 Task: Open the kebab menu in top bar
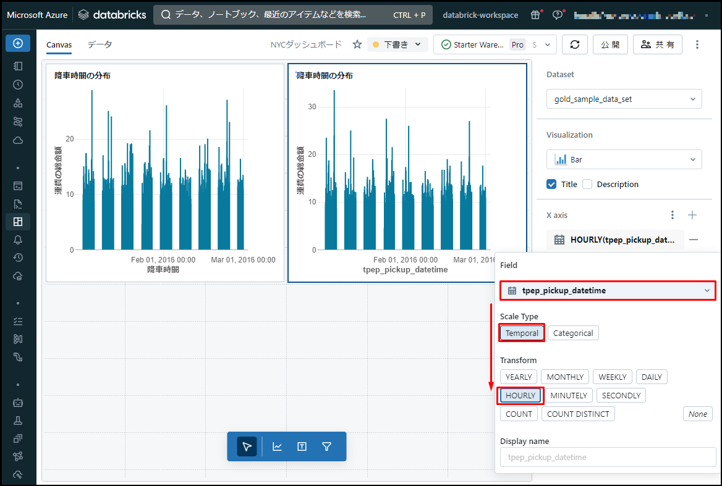(697, 45)
